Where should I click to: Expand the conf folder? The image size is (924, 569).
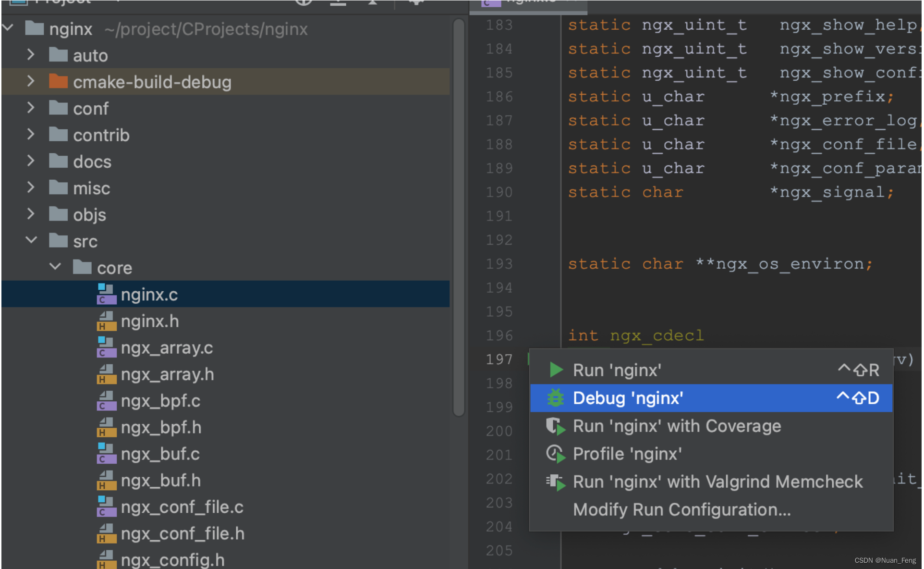tap(31, 108)
